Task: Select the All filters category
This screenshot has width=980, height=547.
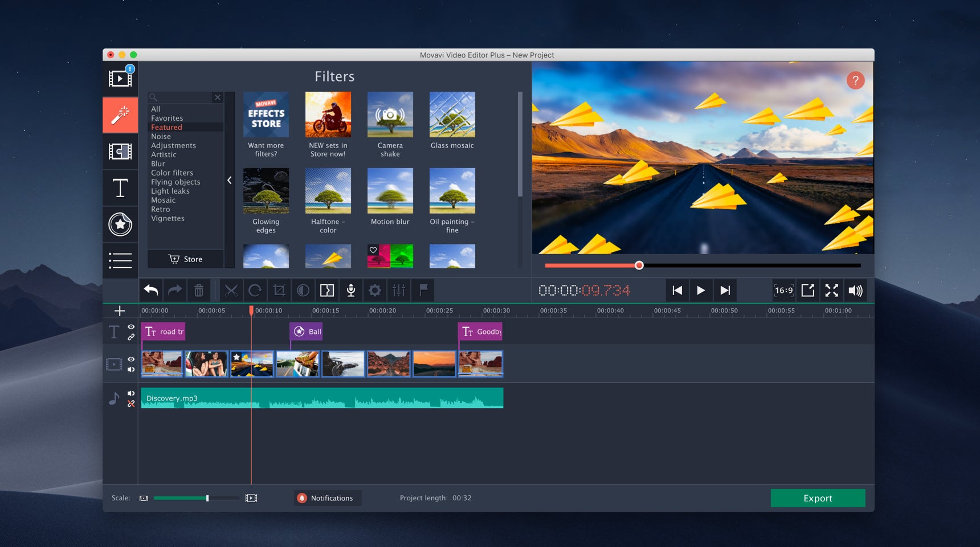Action: [156, 109]
